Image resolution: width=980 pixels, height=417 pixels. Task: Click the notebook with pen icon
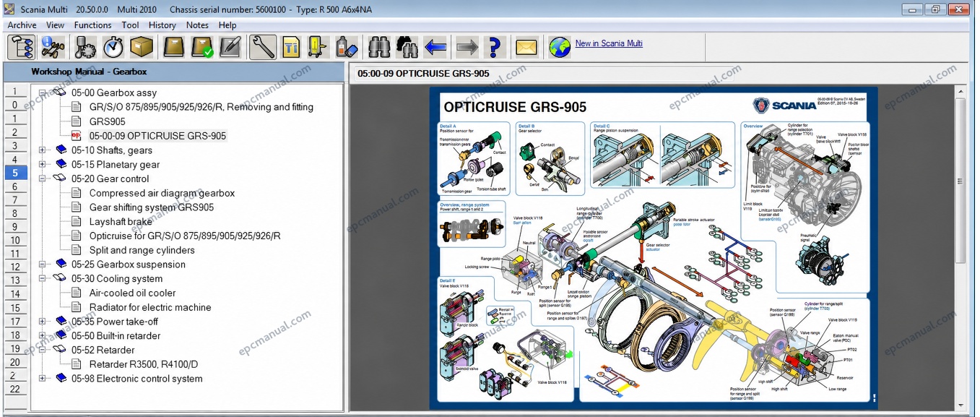coord(230,47)
